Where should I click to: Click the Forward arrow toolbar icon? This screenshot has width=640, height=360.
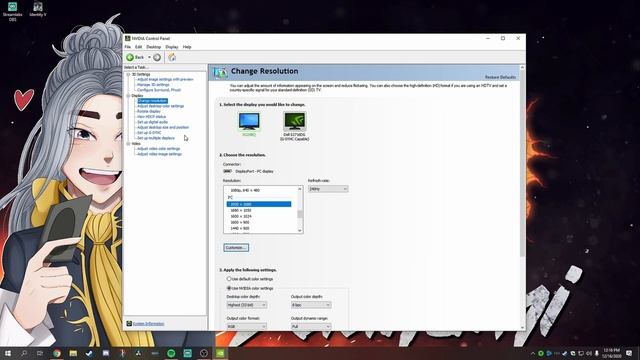(x=157, y=58)
